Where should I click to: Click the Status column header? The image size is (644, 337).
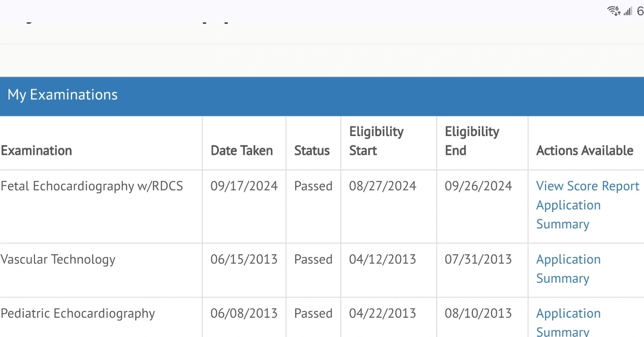coord(312,150)
